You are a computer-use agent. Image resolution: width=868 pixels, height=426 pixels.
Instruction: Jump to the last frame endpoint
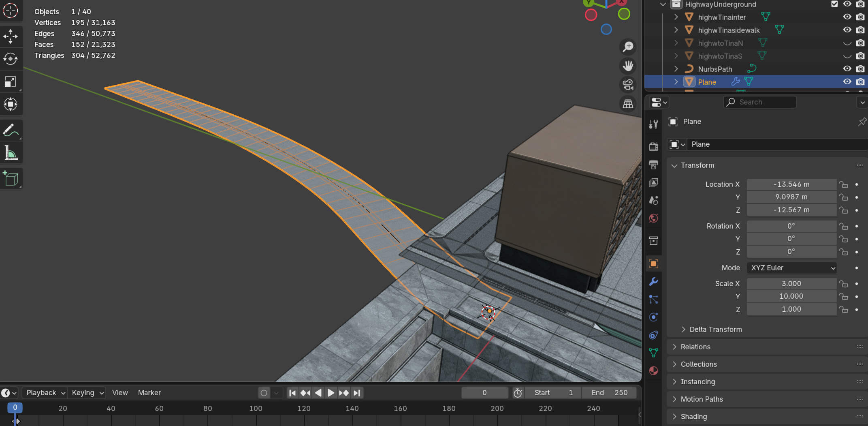point(357,393)
